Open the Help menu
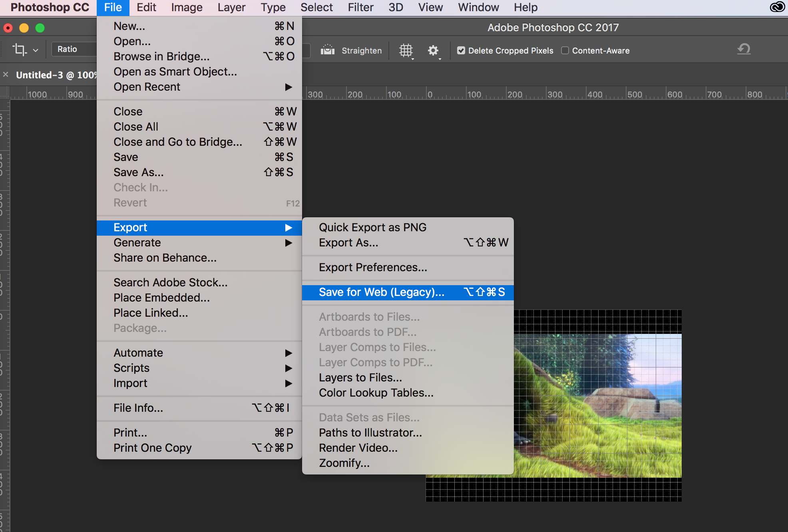 [525, 7]
